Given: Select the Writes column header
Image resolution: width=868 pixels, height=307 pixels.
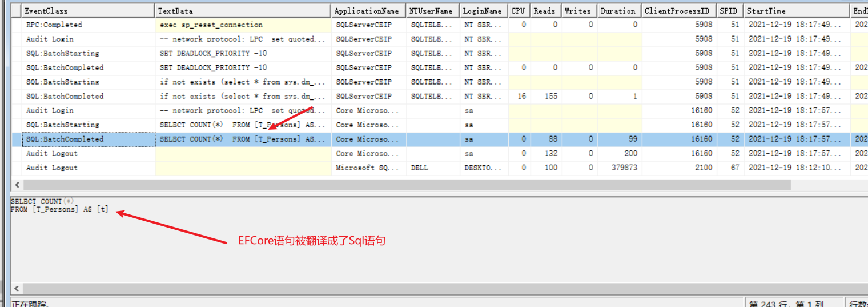Looking at the screenshot, I should coord(579,11).
